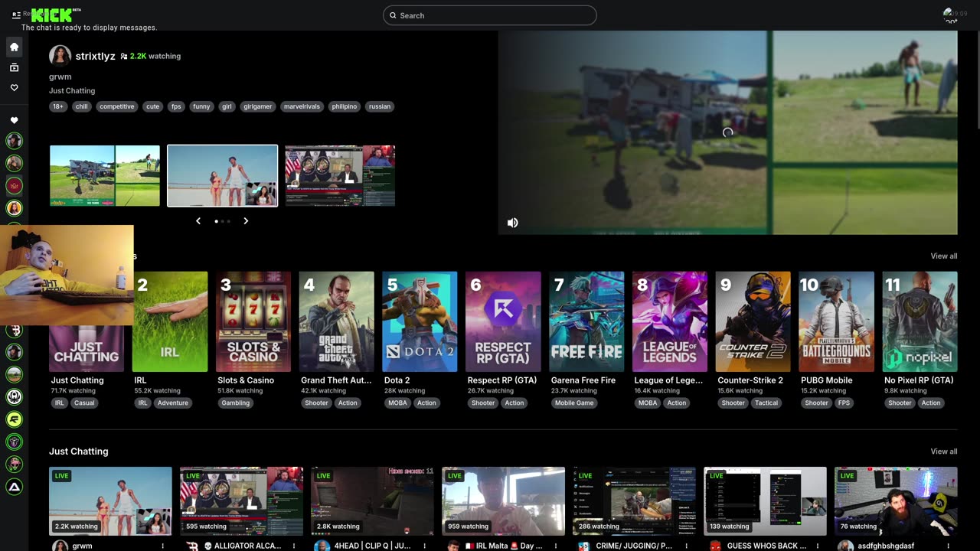This screenshot has height=551, width=980.
Task: Open the PUBG Mobile category card
Action: [x=836, y=321]
